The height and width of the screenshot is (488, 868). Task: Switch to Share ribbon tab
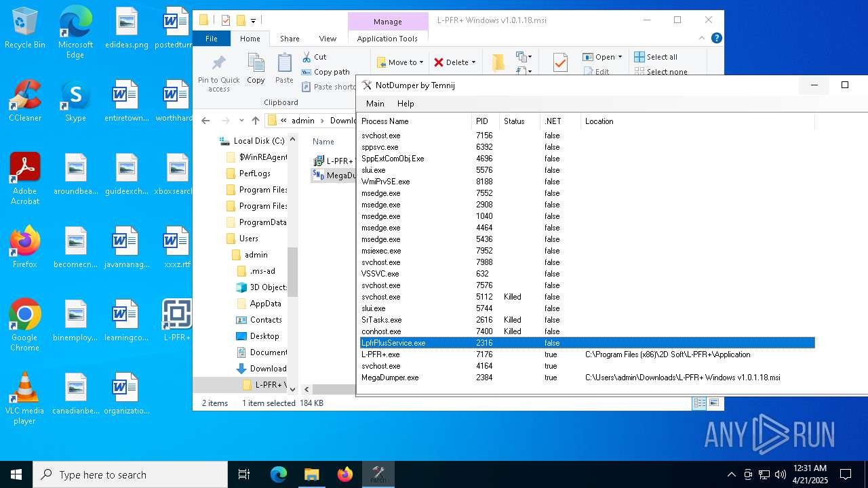coord(290,39)
